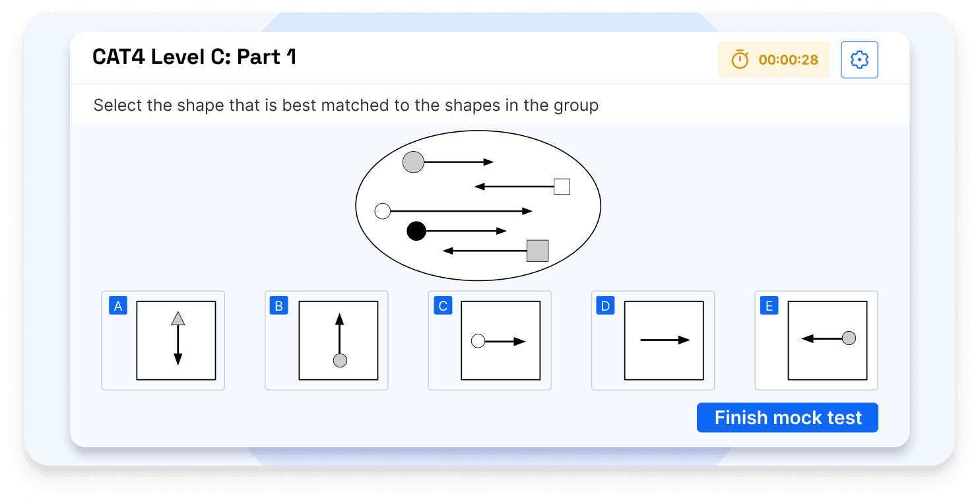Click the grey circle in the group oval
Image resolution: width=980 pixels, height=502 pixels.
click(413, 162)
